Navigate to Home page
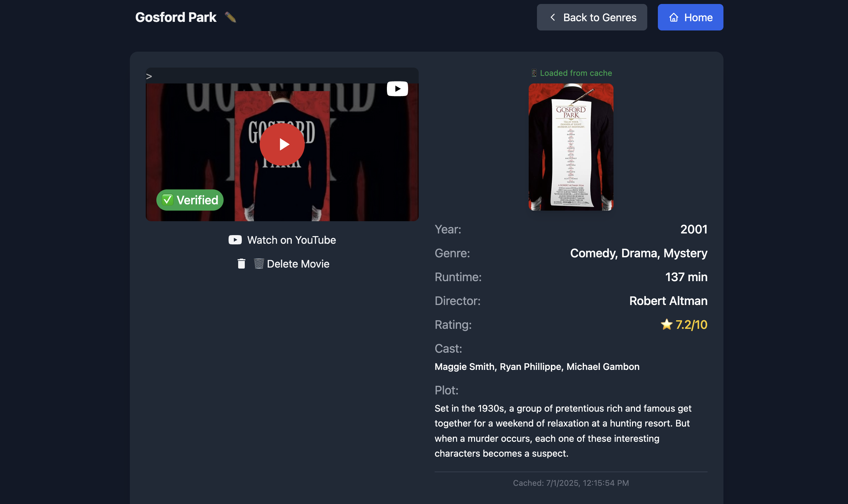 tap(690, 17)
